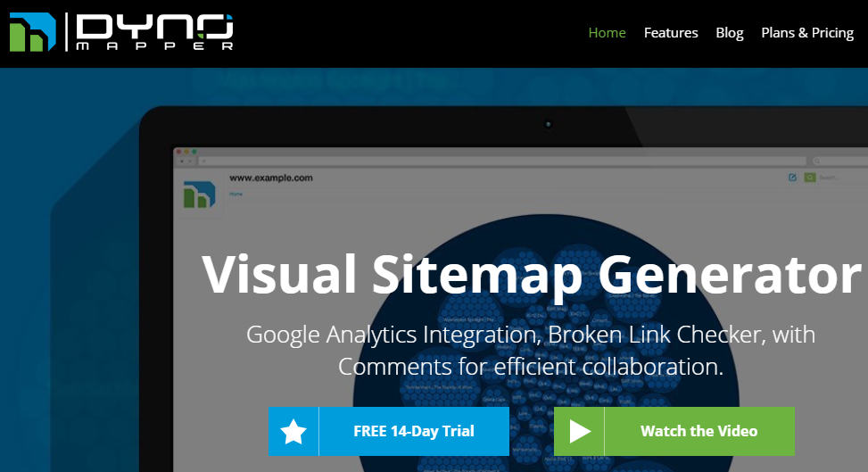Image resolution: width=868 pixels, height=472 pixels.
Task: Open the Blog menu link
Action: (x=729, y=33)
